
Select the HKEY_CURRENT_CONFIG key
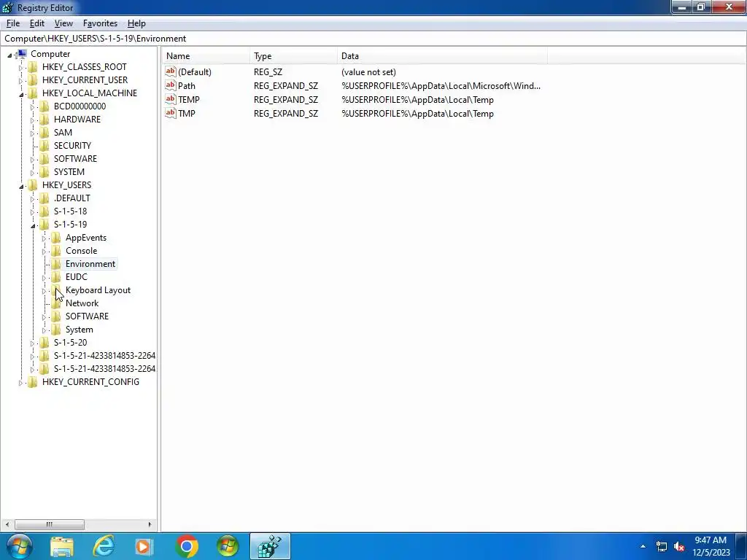90,382
